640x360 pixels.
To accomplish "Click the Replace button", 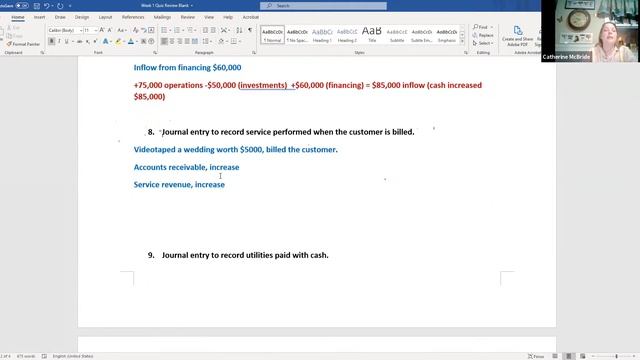I will click(x=483, y=35).
